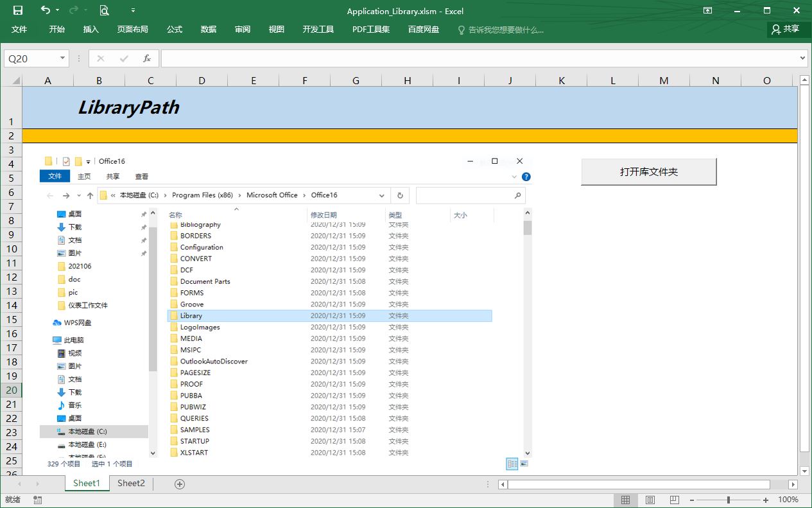812x508 pixels.
Task: Open Ribbon Display Options
Action: (x=707, y=10)
